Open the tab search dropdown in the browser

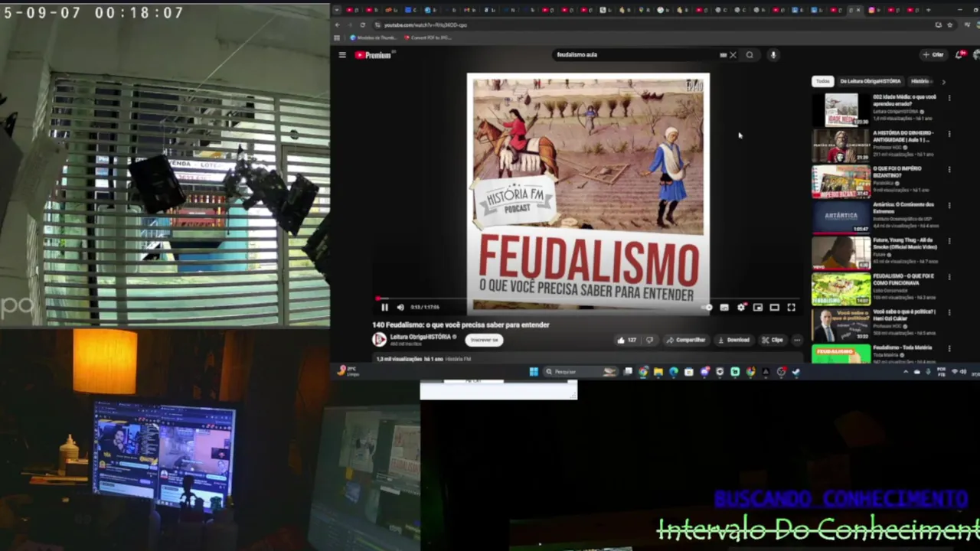point(337,10)
